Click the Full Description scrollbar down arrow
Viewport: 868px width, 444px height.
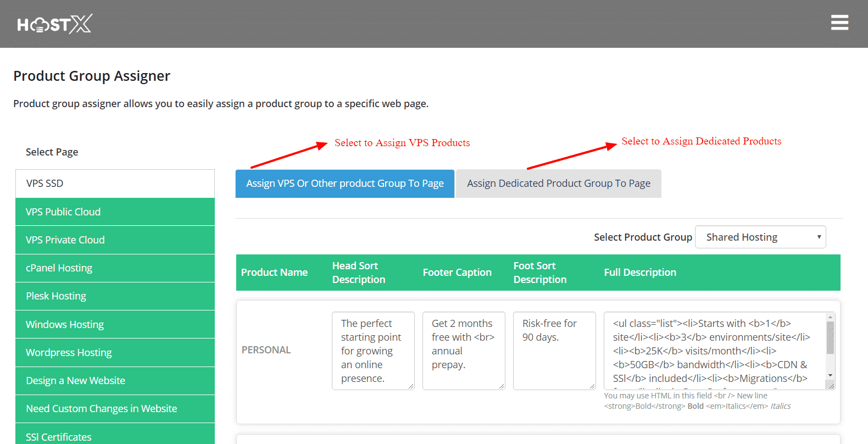tap(830, 375)
